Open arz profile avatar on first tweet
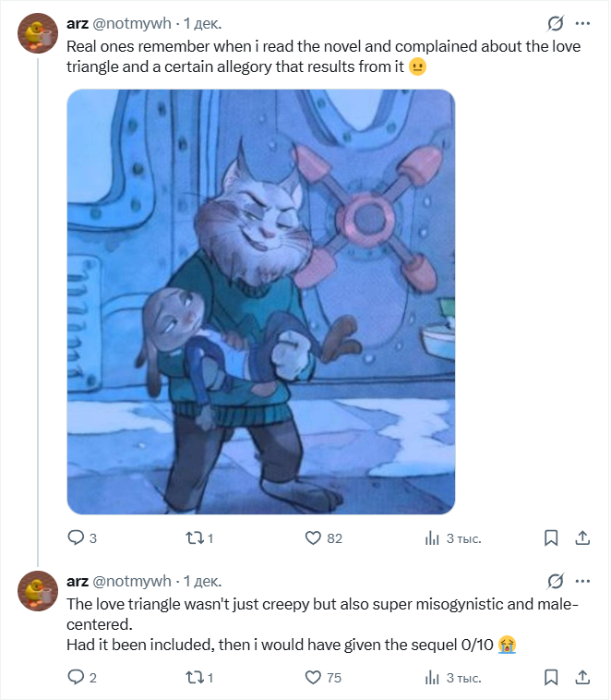This screenshot has height=700, width=611. tap(38, 34)
